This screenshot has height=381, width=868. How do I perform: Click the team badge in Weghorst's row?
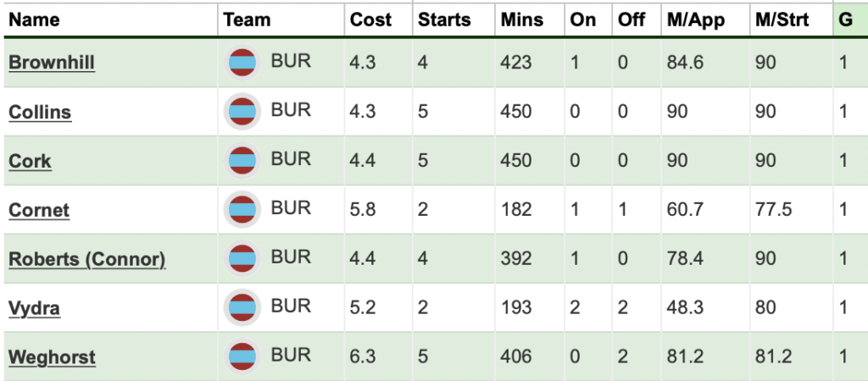click(242, 356)
